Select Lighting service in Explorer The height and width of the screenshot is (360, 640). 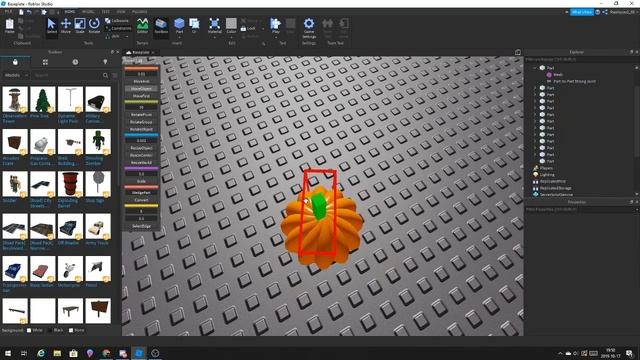point(547,175)
